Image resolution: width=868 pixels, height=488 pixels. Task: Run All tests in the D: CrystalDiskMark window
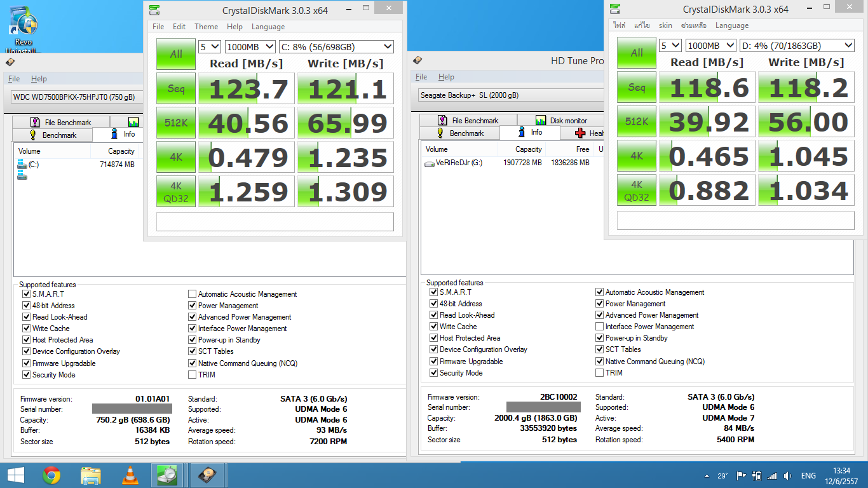pos(637,53)
